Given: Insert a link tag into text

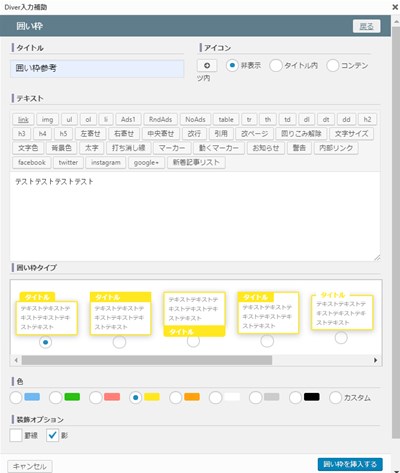Looking at the screenshot, I should pyautogui.click(x=23, y=119).
